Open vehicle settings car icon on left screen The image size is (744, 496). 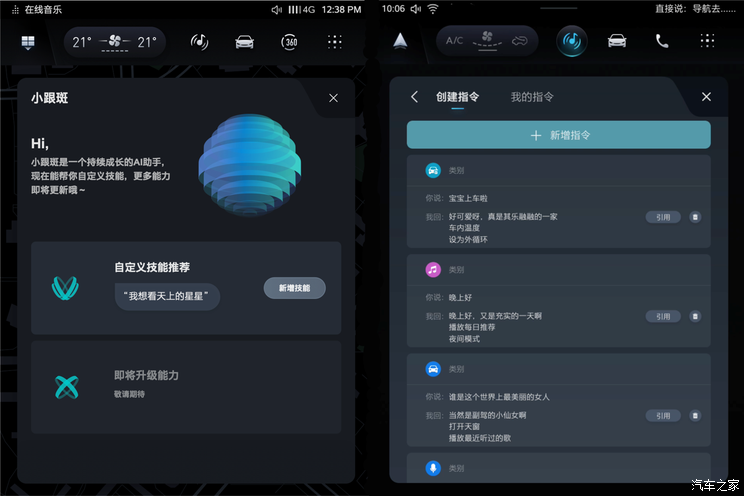pyautogui.click(x=244, y=42)
